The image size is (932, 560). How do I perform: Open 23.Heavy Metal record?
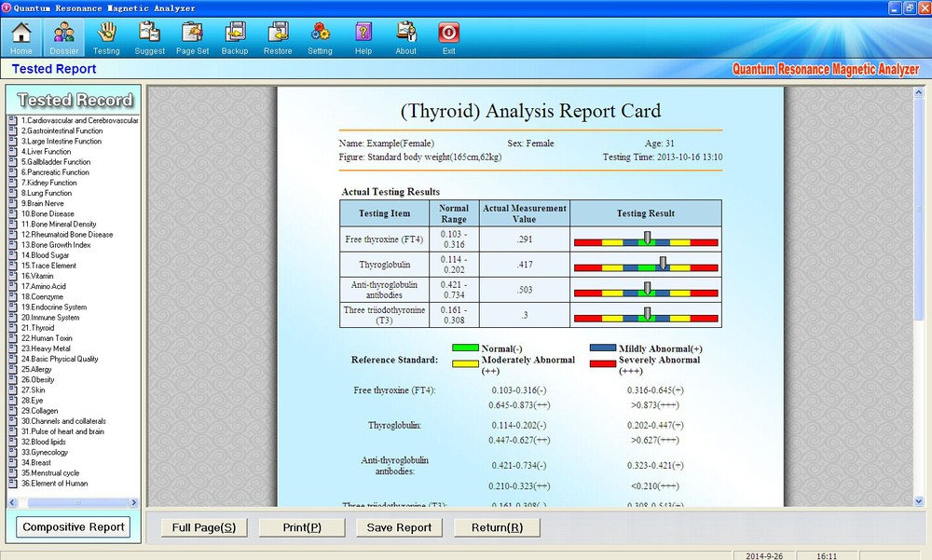point(46,348)
